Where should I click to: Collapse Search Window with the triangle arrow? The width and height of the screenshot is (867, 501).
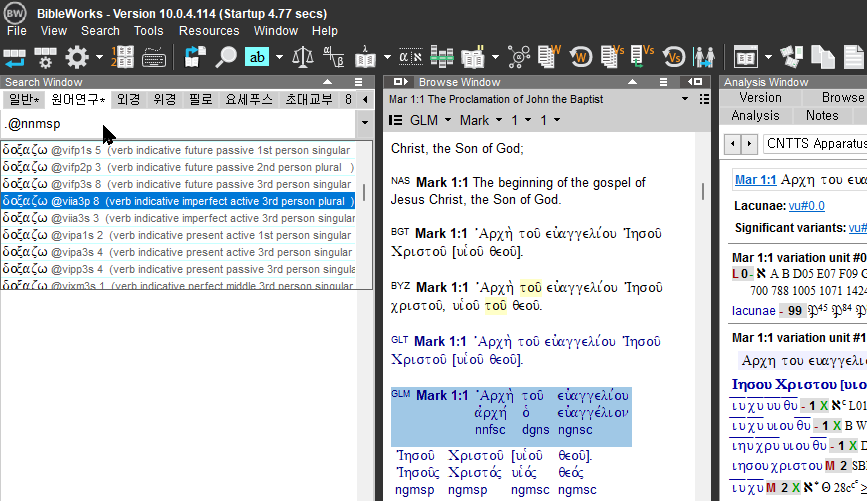pyautogui.click(x=327, y=82)
